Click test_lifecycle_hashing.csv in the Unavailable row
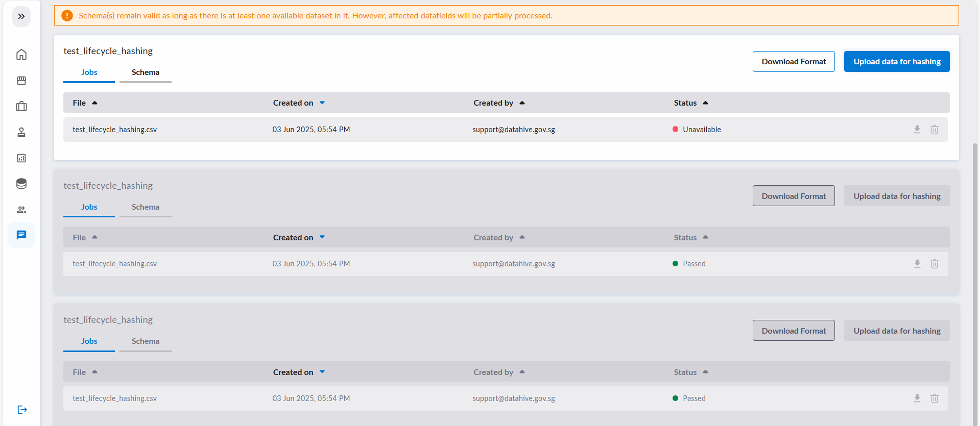The width and height of the screenshot is (980, 426). (x=115, y=130)
